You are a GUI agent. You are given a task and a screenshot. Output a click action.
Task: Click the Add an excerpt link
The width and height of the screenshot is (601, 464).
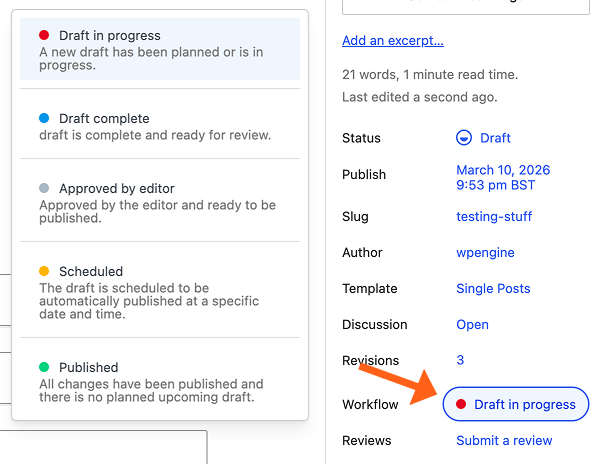pyautogui.click(x=393, y=40)
